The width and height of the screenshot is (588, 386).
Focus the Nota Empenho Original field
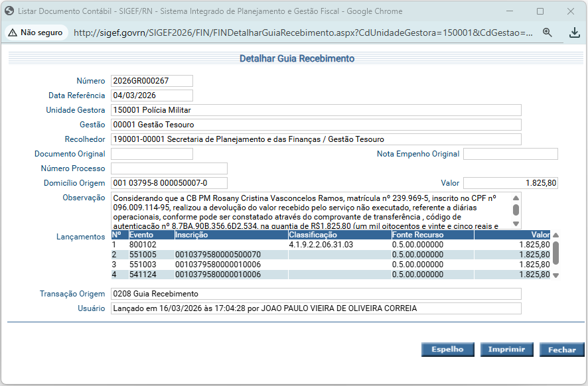click(x=510, y=154)
